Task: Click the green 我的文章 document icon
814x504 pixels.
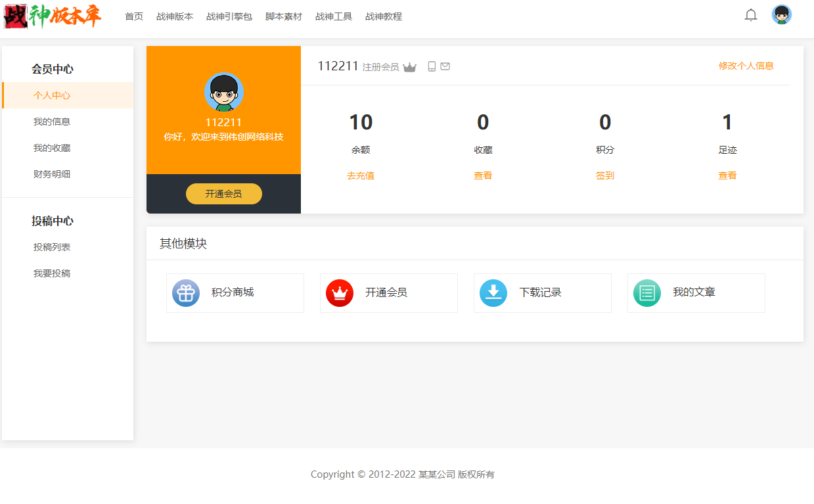Action: tap(647, 293)
